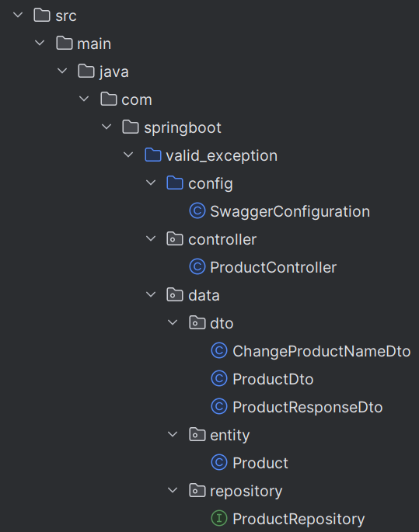Collapse the com folder chevron
The width and height of the screenshot is (419, 532).
point(84,99)
